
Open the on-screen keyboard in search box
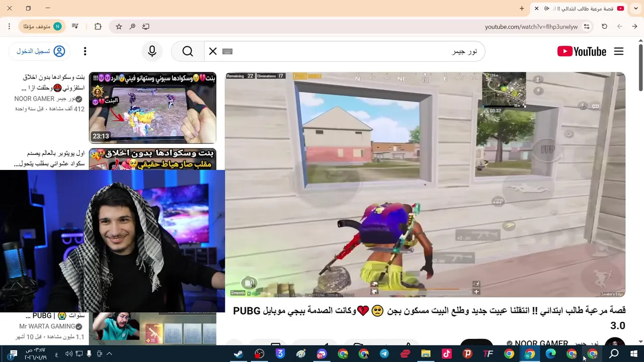click(x=227, y=51)
